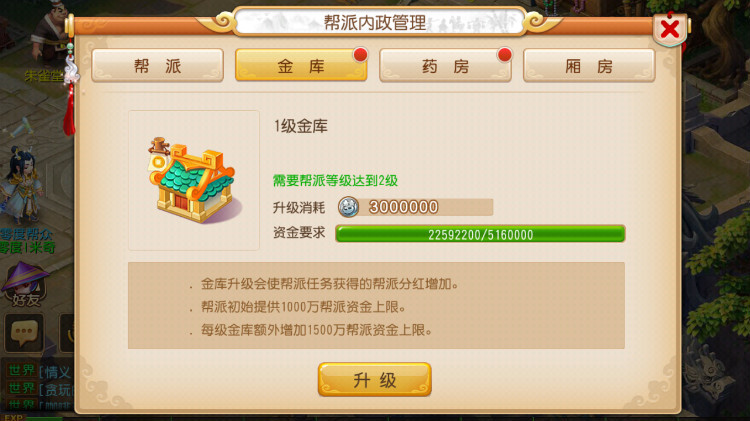Open the 帮派 tab
Viewport: 750px width, 421px height.
click(157, 66)
